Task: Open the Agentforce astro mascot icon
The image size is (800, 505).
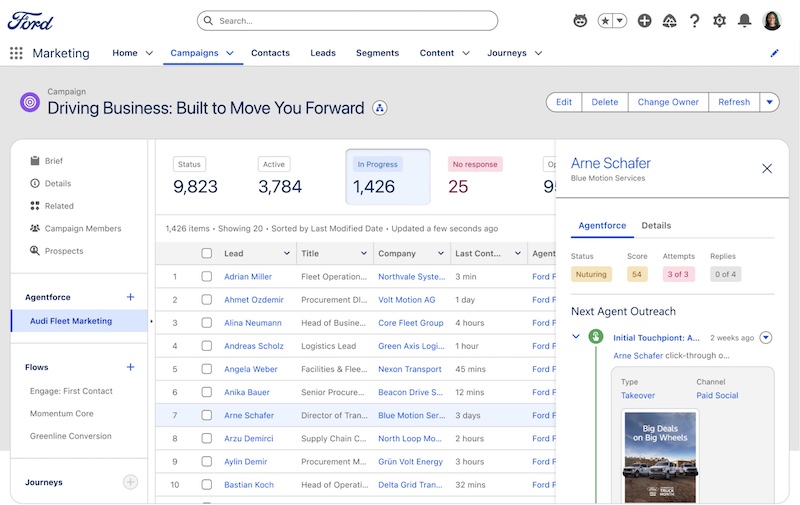Action: (x=580, y=21)
